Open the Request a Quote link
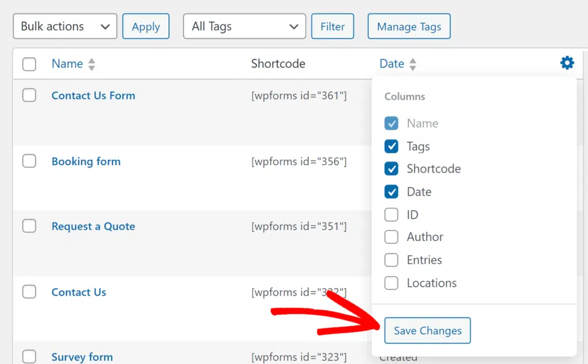Image resolution: width=588 pixels, height=364 pixels. pyautogui.click(x=94, y=226)
